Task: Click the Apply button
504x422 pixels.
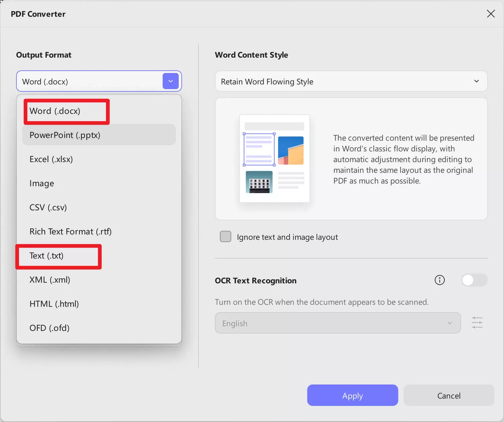Action: coord(352,395)
